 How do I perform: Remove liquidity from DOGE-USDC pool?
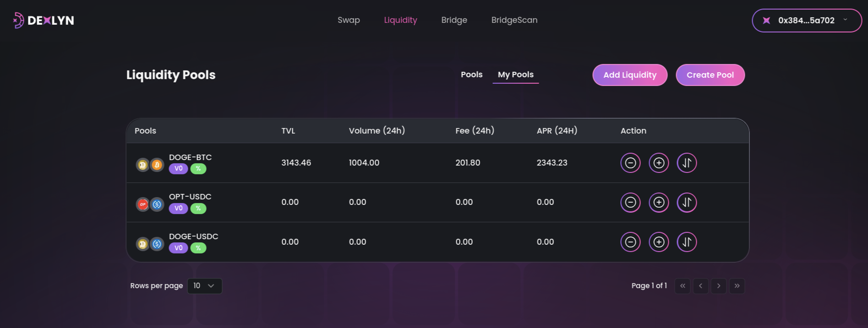[630, 242]
